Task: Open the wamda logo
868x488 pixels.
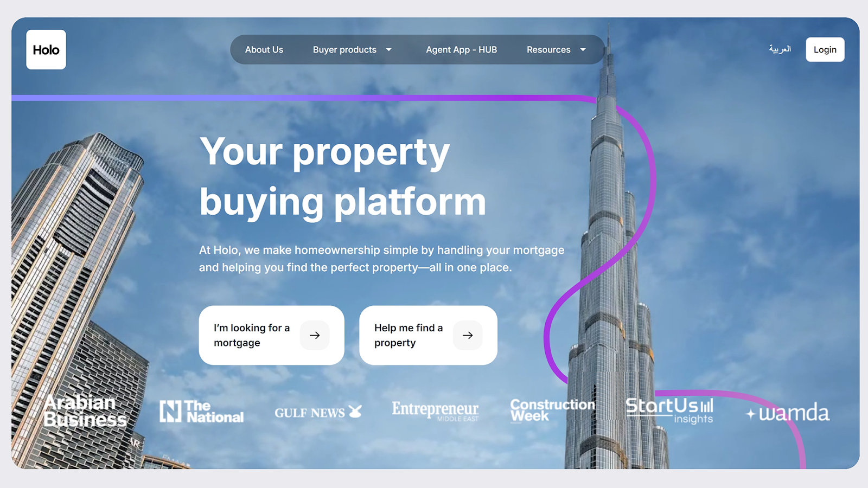Action: click(x=788, y=413)
